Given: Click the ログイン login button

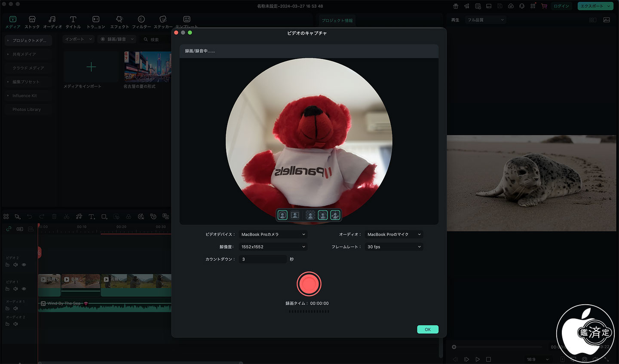Looking at the screenshot, I should (x=561, y=6).
